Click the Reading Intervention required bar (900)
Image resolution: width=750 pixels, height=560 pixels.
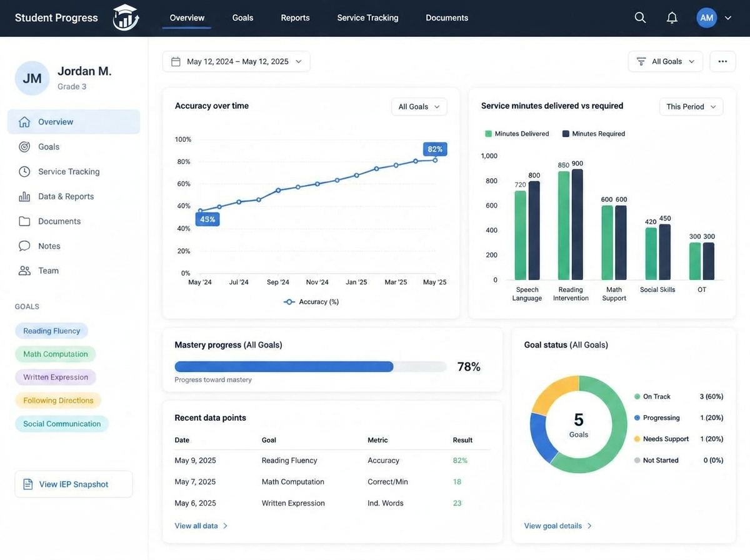[x=577, y=224]
